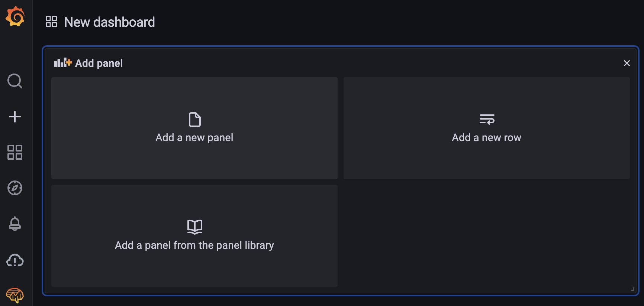Open the Search icon in the sidebar
Viewport: 644px width, 306px height.
pyautogui.click(x=15, y=81)
